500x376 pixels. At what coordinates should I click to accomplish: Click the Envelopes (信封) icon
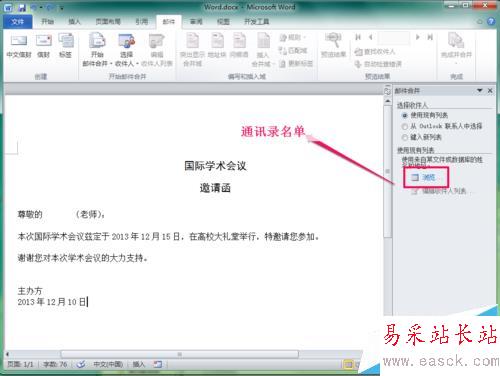point(44,46)
